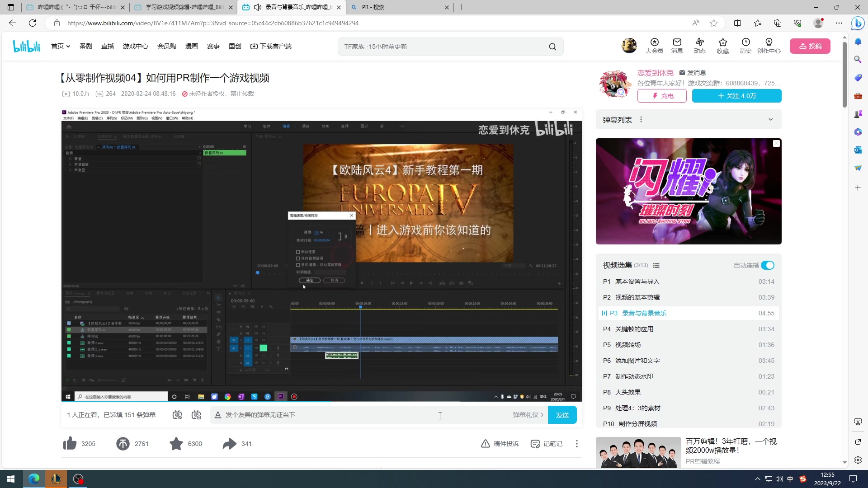The height and width of the screenshot is (488, 868).
Task: Click the 充电 button
Action: point(662,96)
